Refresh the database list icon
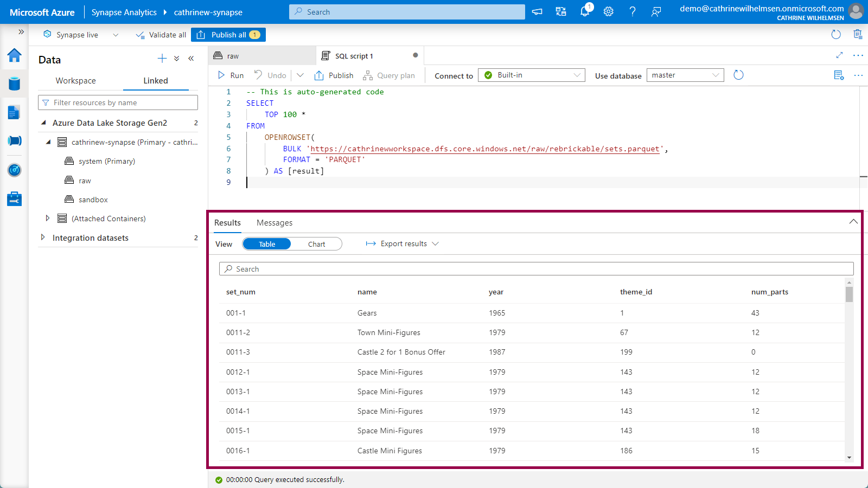The image size is (868, 488). click(x=738, y=75)
